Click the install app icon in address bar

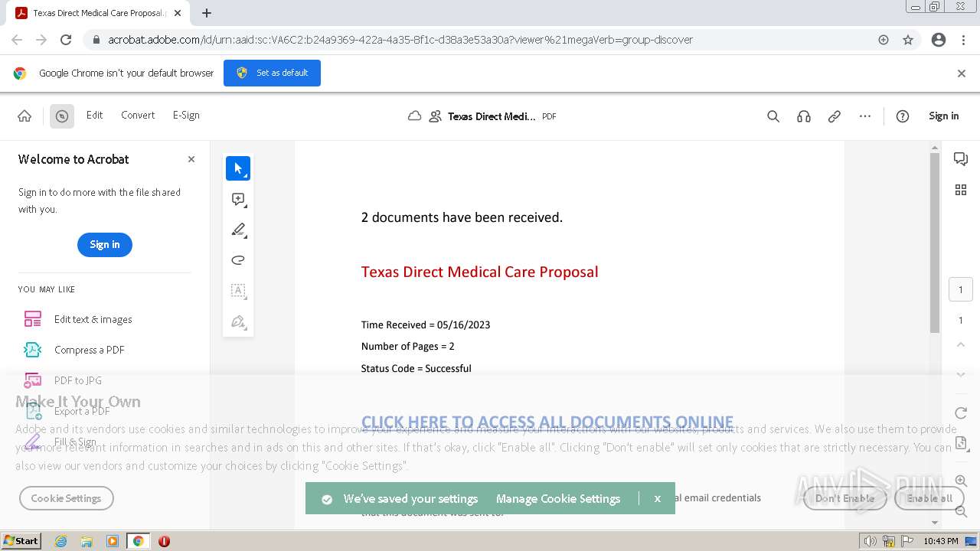[884, 40]
